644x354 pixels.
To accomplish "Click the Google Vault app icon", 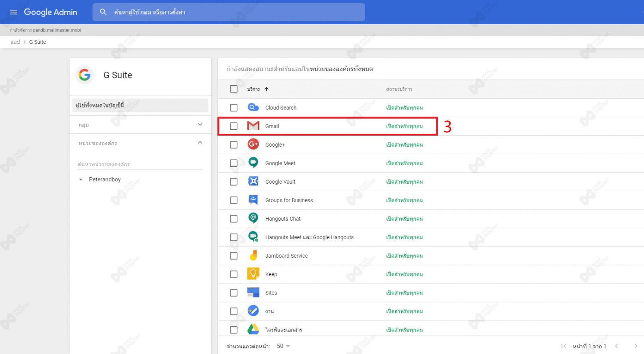I will click(253, 181).
